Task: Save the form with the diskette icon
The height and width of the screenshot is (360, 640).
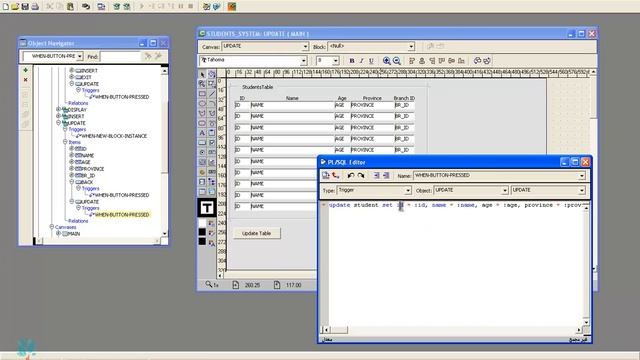Action: coord(25,7)
